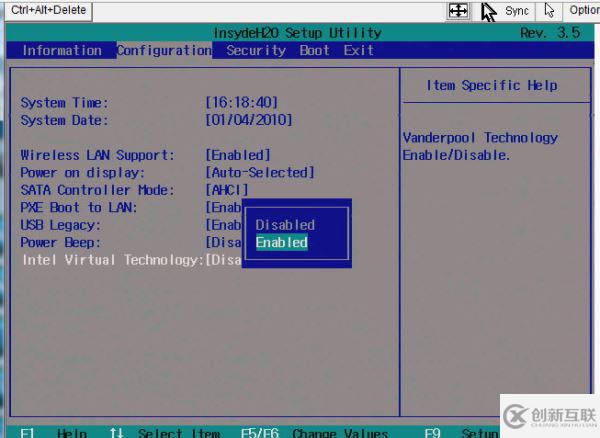Click the Ctrl+Alt+Delete button
600x438 pixels.
48,10
